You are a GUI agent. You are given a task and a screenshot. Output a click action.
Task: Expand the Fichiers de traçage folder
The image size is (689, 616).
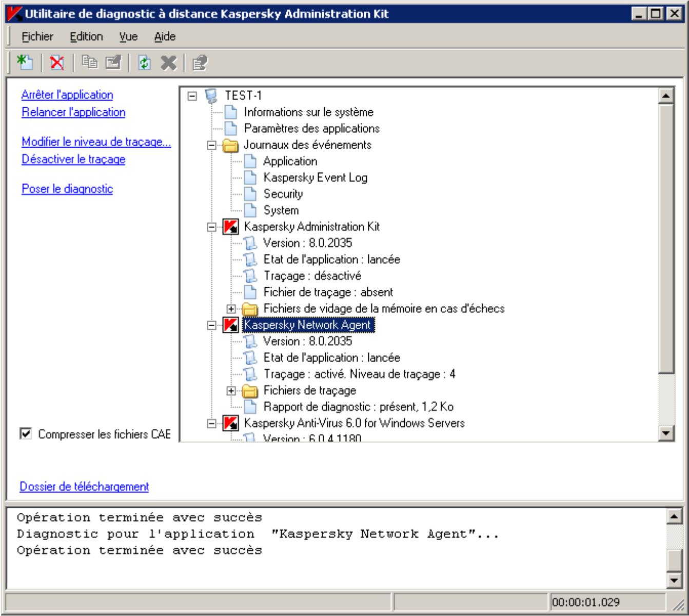point(231,391)
